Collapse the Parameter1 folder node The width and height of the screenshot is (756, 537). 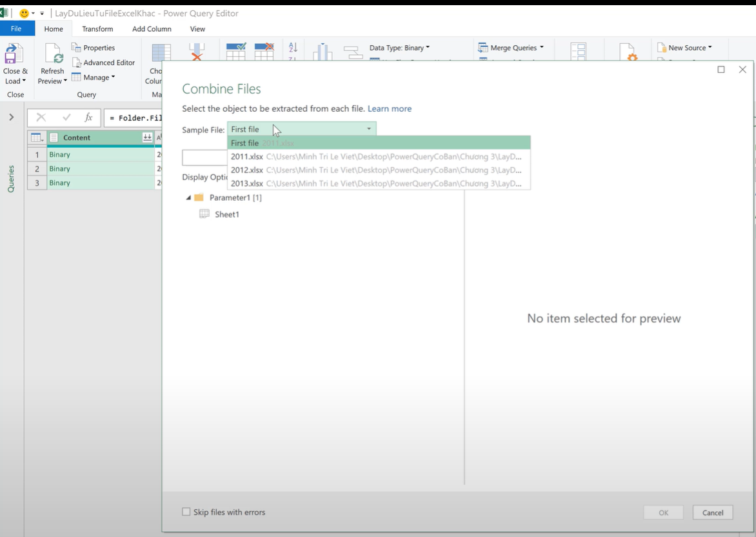(188, 198)
